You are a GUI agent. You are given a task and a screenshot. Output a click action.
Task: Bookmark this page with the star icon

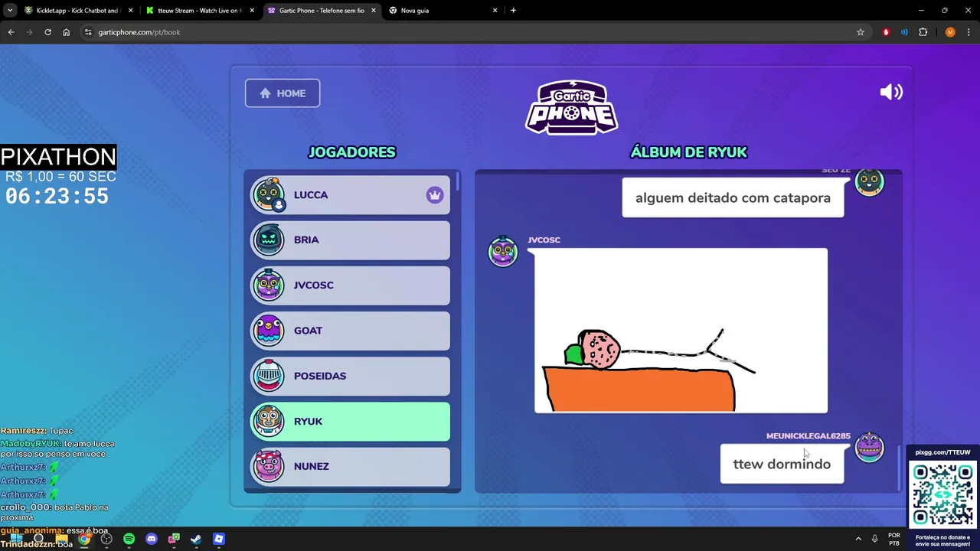click(x=861, y=32)
